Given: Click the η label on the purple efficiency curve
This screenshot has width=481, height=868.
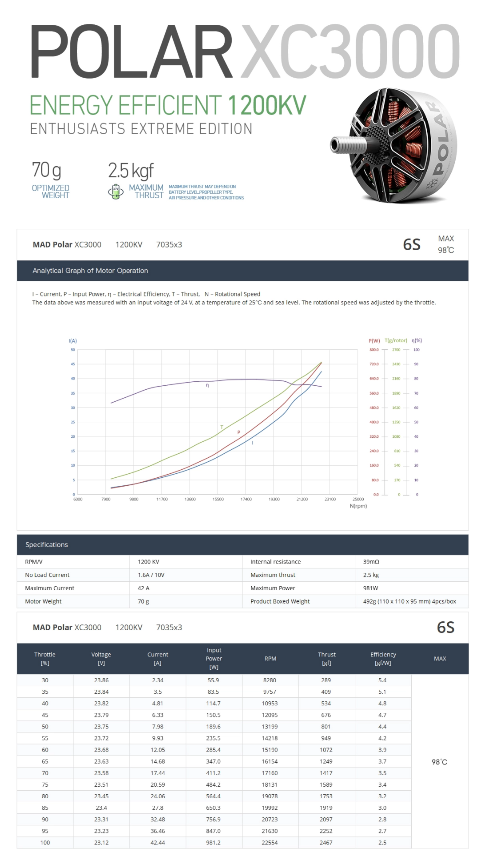Looking at the screenshot, I should point(207,385).
